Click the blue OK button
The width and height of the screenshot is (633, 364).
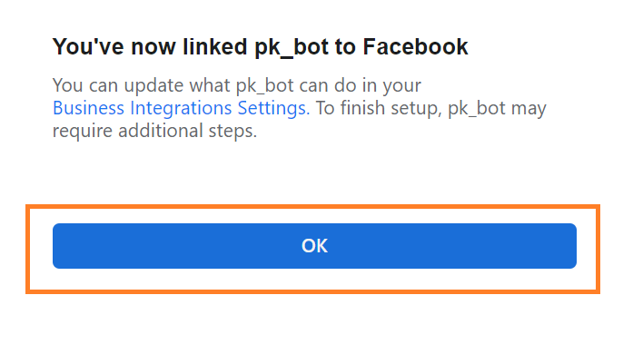314,246
